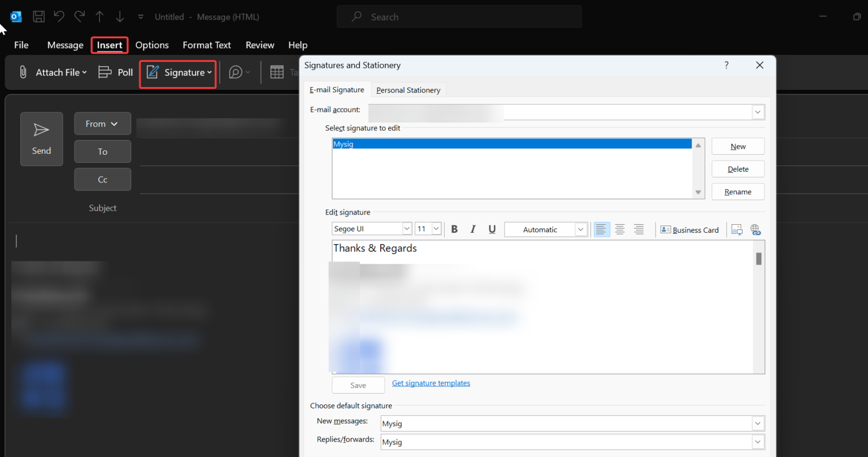The width and height of the screenshot is (868, 457).
Task: Open the New messages signature dropdown
Action: [x=757, y=423]
